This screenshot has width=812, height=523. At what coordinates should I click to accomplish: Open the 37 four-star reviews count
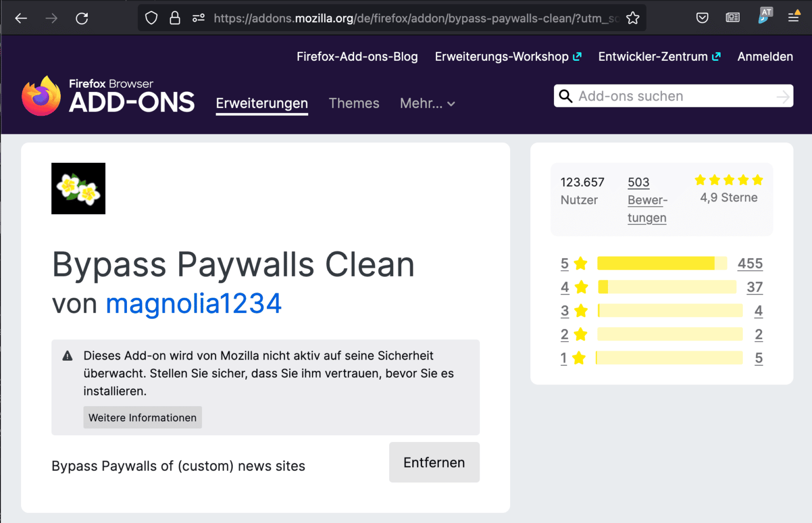(755, 287)
